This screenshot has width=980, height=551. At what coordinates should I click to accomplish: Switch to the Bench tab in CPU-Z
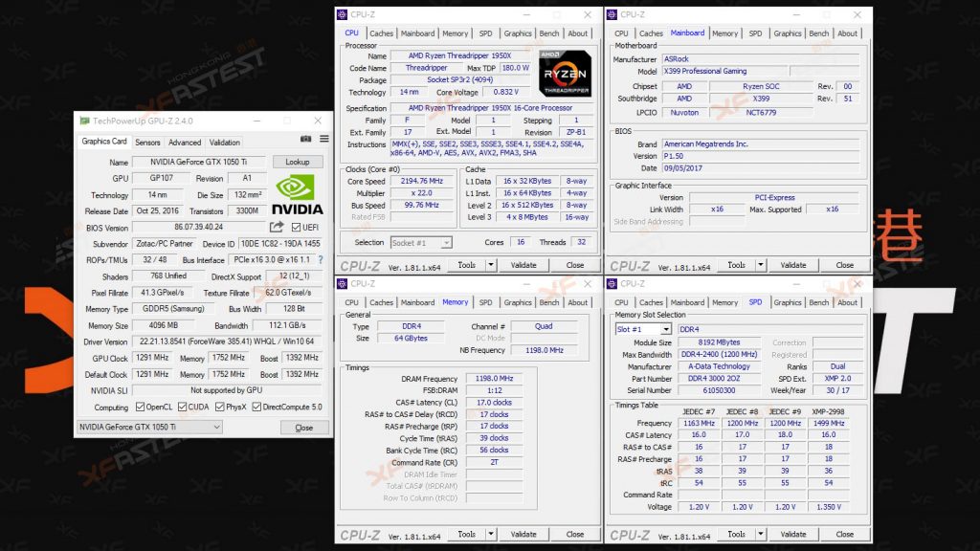coord(548,33)
